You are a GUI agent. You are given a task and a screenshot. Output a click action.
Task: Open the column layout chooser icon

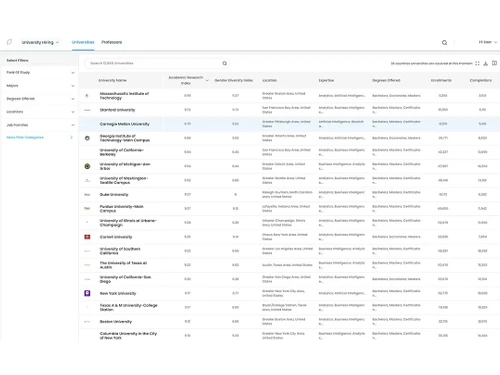[x=494, y=63]
